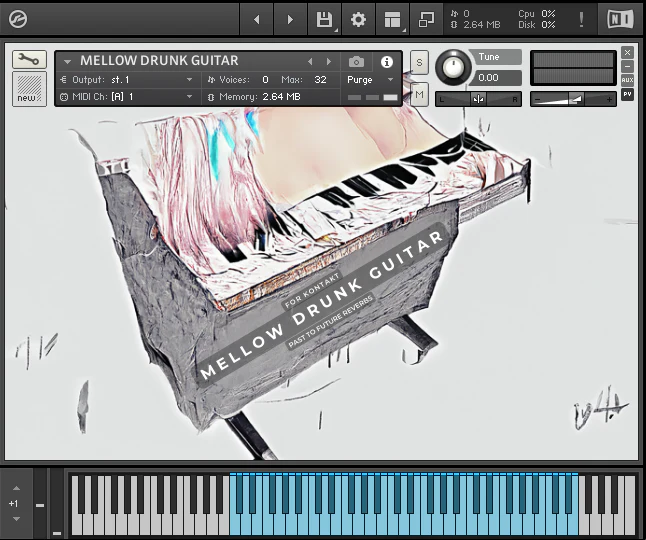This screenshot has width=646, height=540.
Task: Click the tune value 0.00 field
Action: (496, 77)
